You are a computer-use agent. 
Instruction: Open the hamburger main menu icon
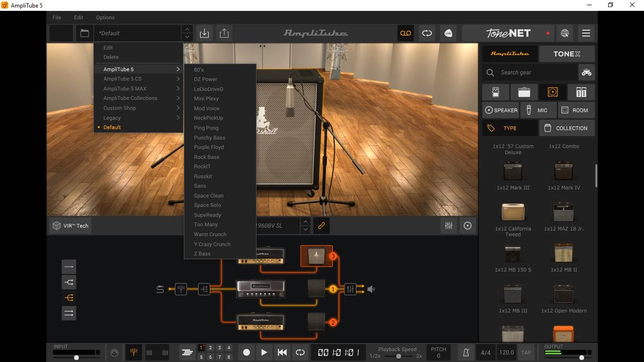(x=586, y=33)
